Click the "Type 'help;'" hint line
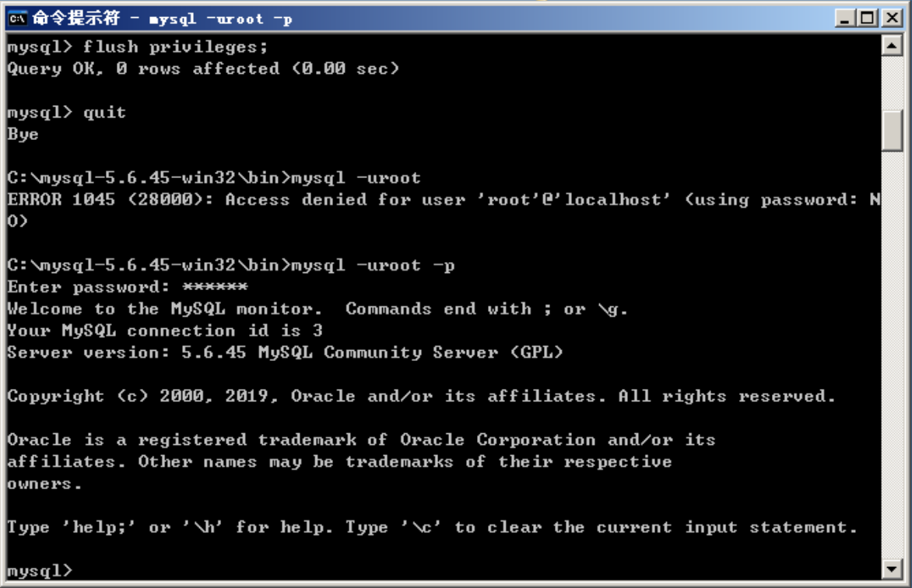 [432, 527]
